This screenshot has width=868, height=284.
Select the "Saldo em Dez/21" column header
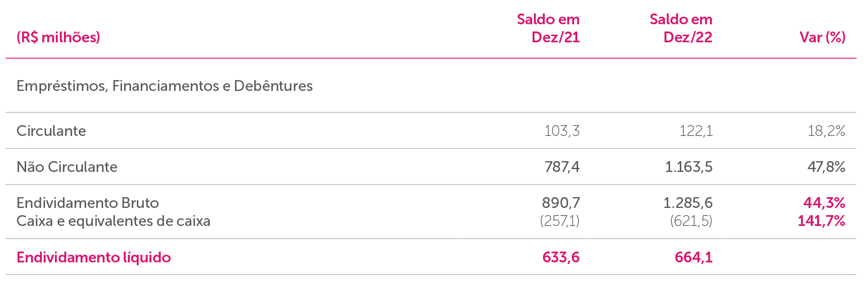pos(548,28)
